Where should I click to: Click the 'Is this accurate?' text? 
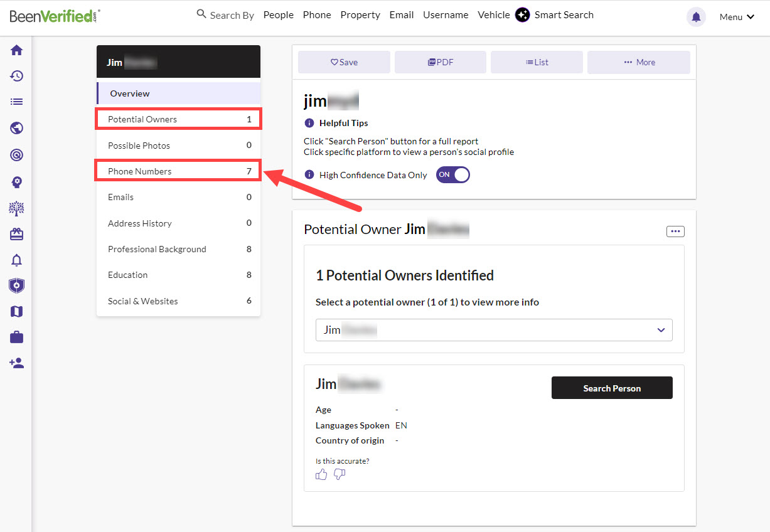(343, 461)
